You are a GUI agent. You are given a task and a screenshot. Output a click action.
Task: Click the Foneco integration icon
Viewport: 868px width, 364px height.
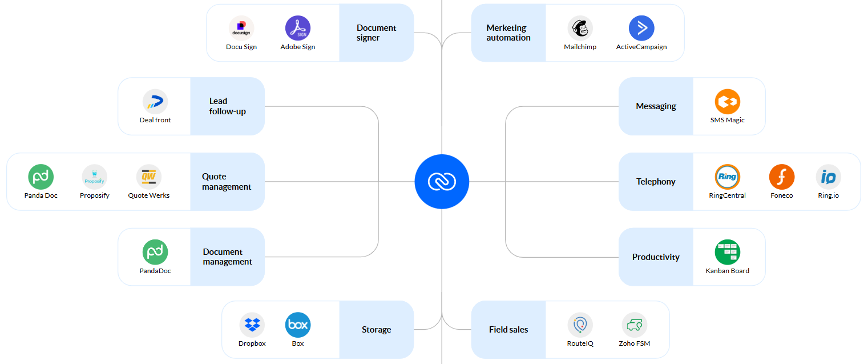pyautogui.click(x=781, y=176)
